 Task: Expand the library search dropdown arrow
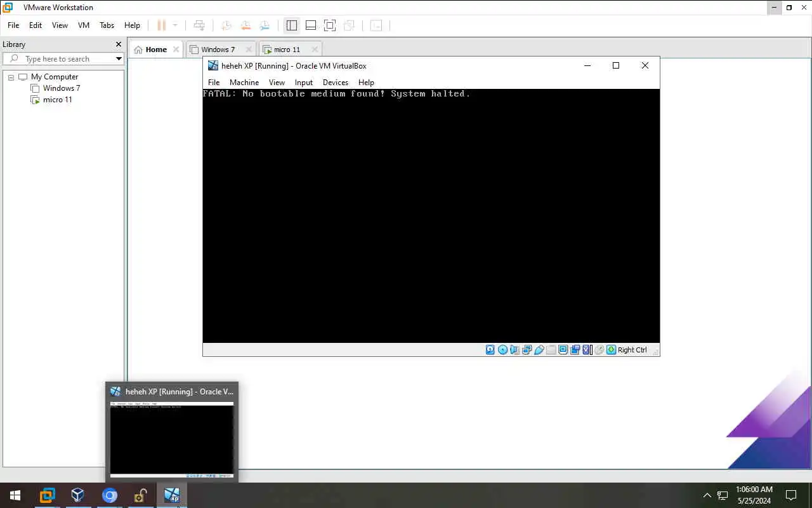coord(119,58)
